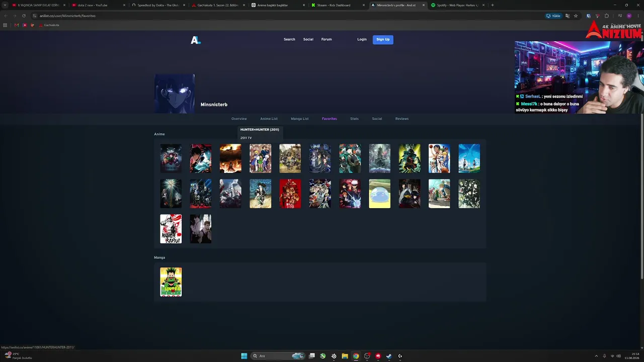Open the weather widget showing 25°C
644x362 pixels.
click(x=18, y=356)
